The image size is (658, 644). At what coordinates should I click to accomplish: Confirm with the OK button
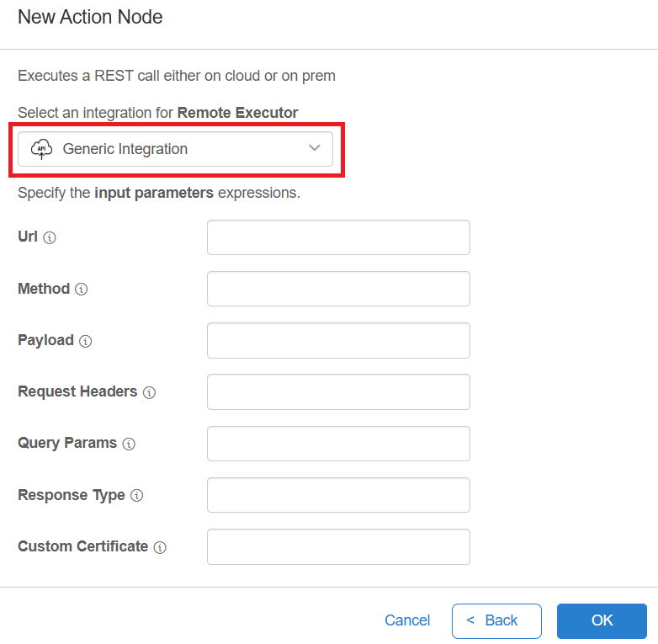602,620
